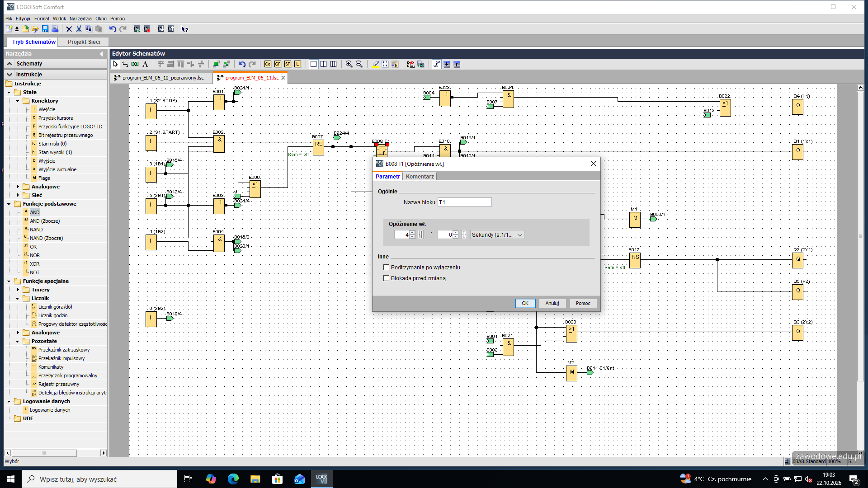The height and width of the screenshot is (488, 868).
Task: Open the 'Narzędzia' menu
Action: [x=80, y=19]
